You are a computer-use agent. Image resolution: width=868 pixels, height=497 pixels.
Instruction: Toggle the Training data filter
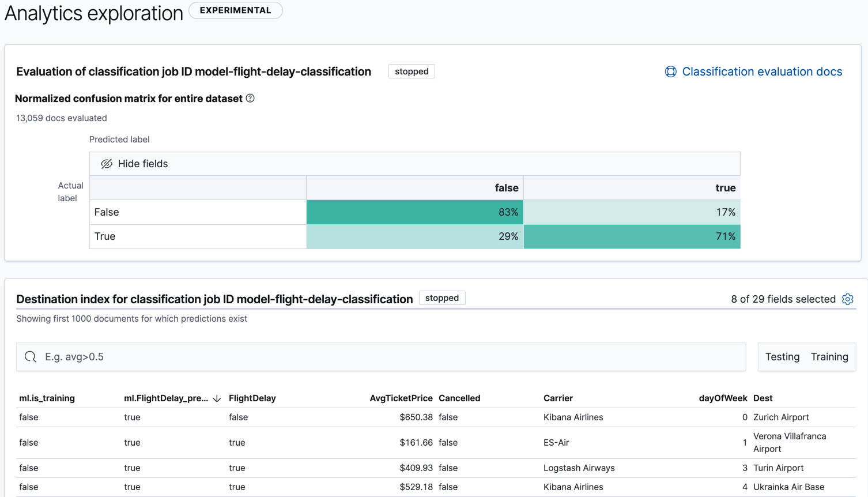[x=829, y=356]
